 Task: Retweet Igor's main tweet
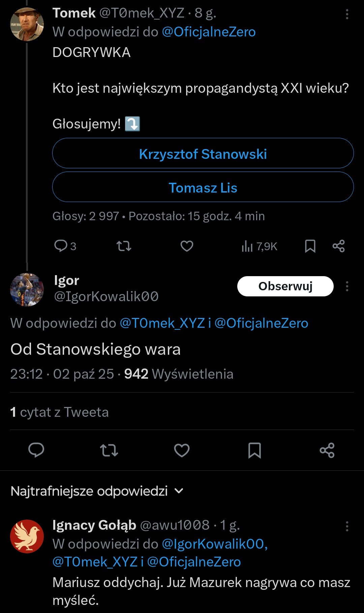(109, 450)
